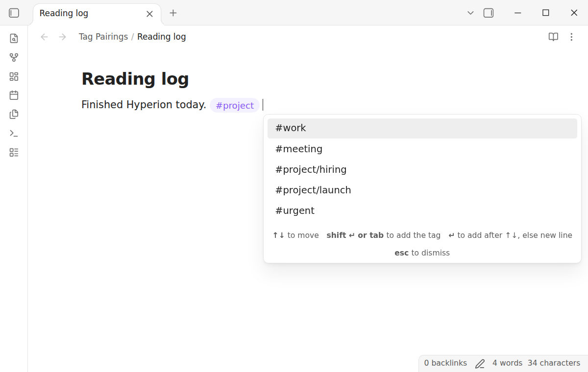The height and width of the screenshot is (372, 588).
Task: Open the quick switcher file search icon
Action: click(14, 38)
